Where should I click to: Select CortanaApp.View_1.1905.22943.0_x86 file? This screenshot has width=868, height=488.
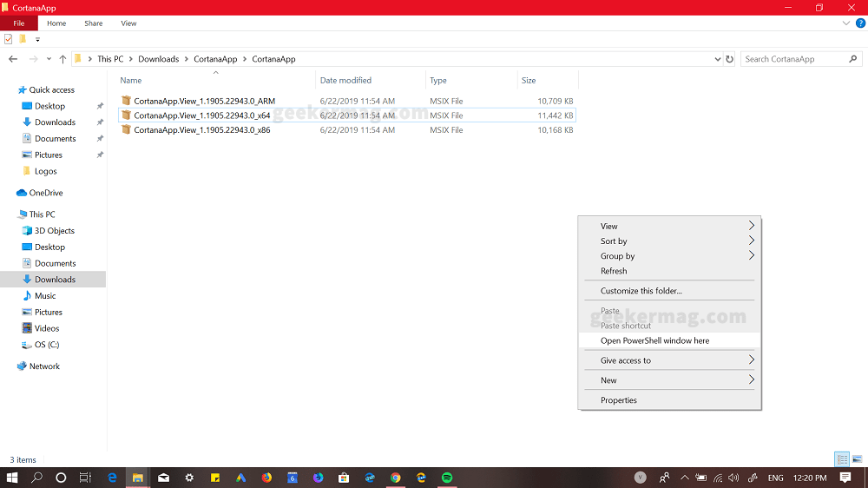347,129
